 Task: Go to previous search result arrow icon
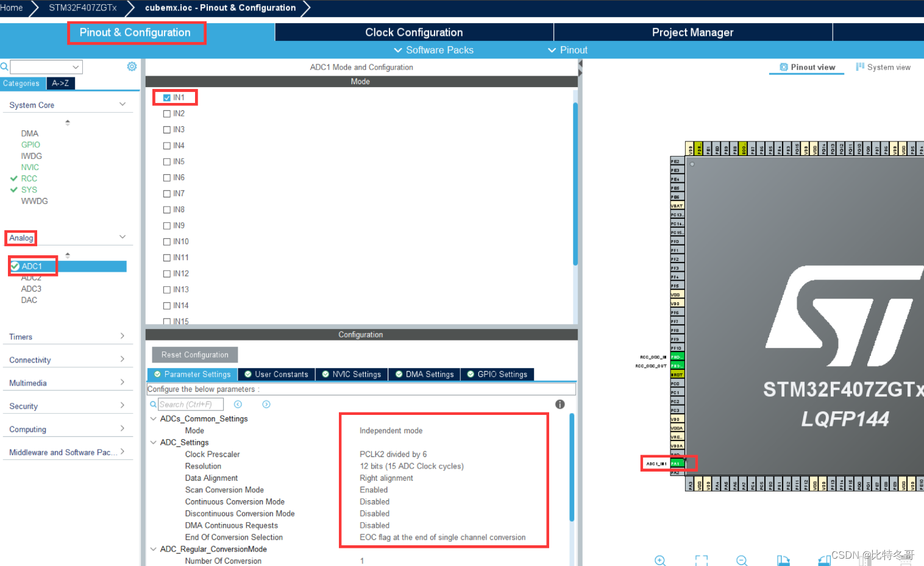[x=238, y=404]
